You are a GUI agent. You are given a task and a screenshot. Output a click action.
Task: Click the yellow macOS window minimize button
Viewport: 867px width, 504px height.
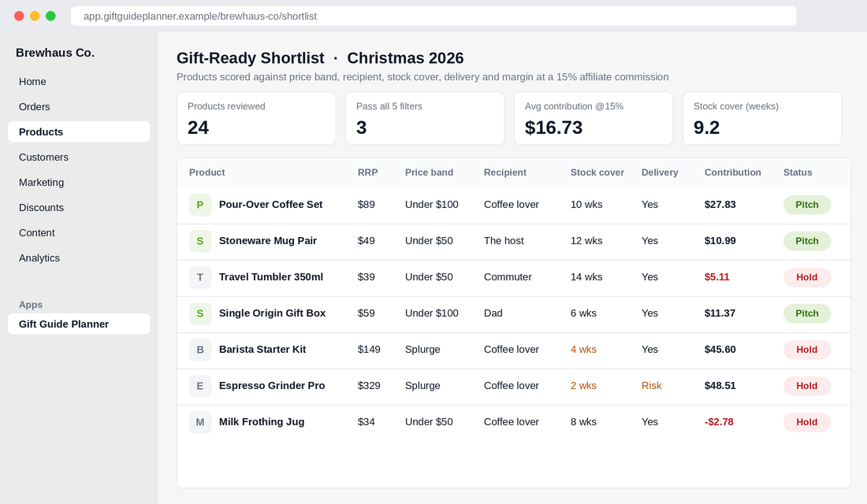pyautogui.click(x=35, y=16)
